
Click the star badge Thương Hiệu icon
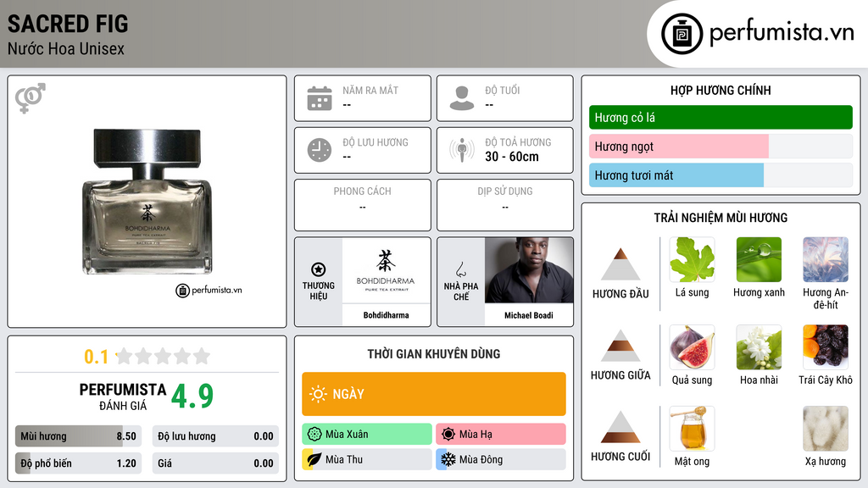319,269
